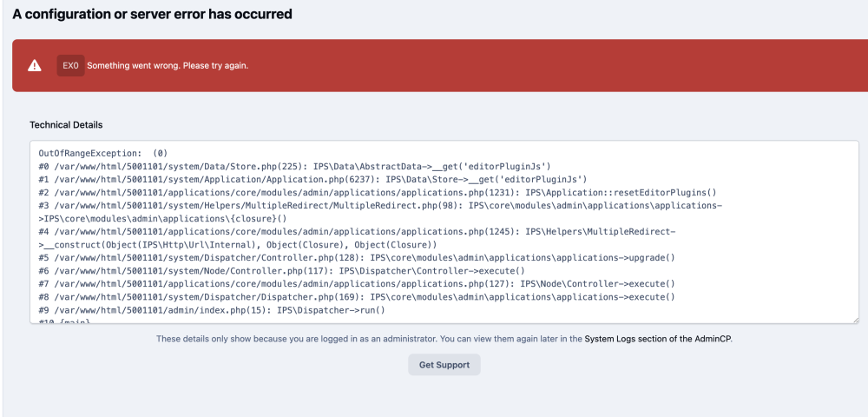Click the Technical Details heading

click(66, 125)
